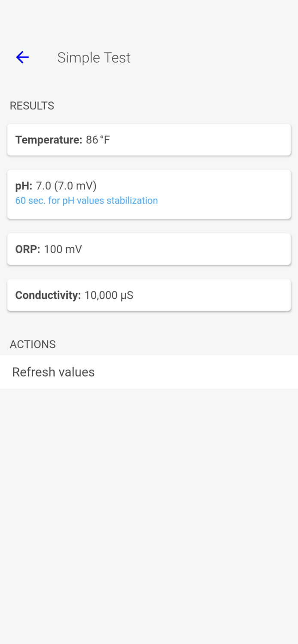The width and height of the screenshot is (298, 644).
Task: Click the bold ORP label
Action: 27,249
